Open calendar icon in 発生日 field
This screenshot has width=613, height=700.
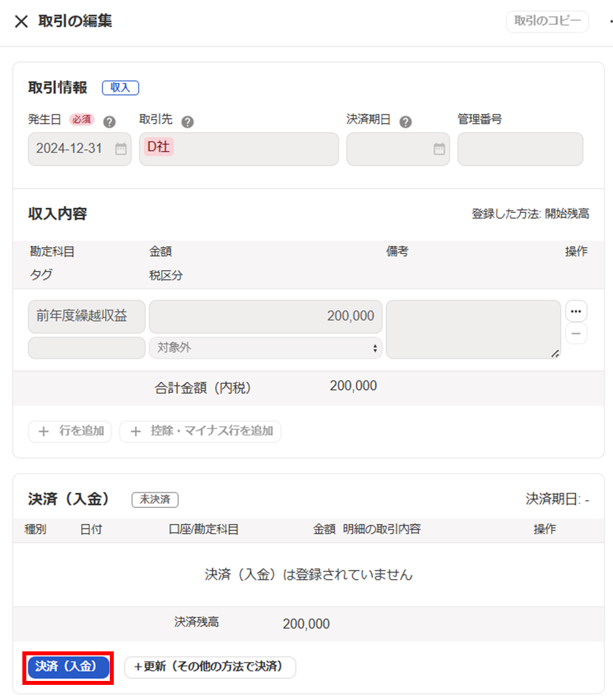(120, 149)
